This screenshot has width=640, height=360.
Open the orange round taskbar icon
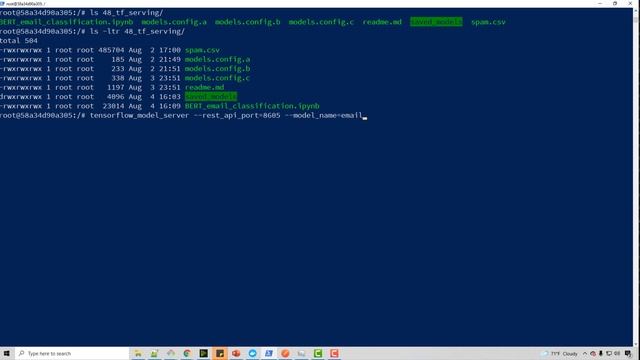(x=285, y=353)
